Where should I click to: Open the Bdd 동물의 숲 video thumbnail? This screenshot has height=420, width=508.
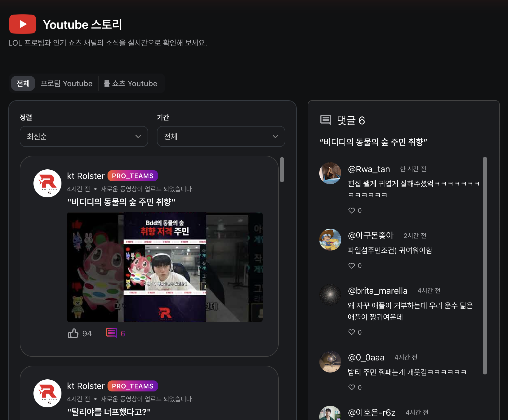click(165, 267)
